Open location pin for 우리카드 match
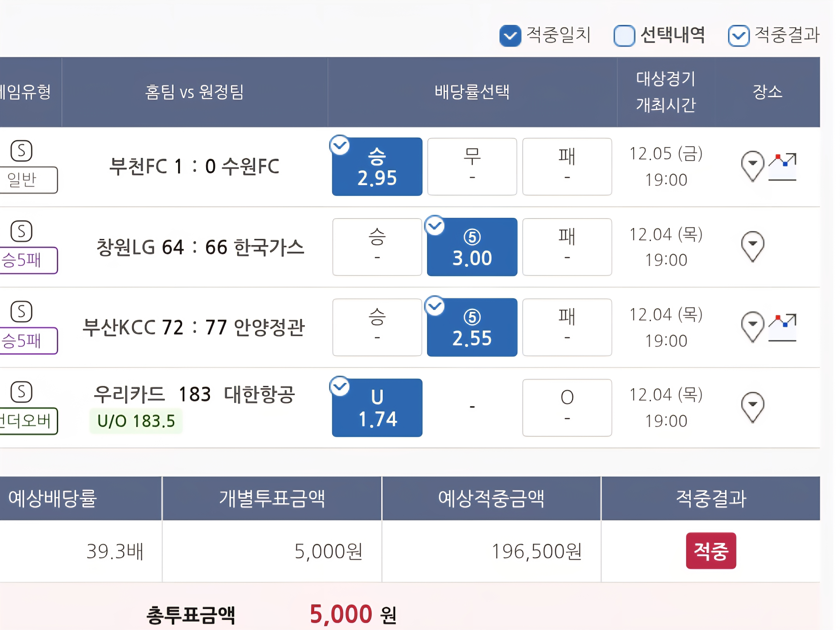The height and width of the screenshot is (630, 840). click(x=752, y=407)
